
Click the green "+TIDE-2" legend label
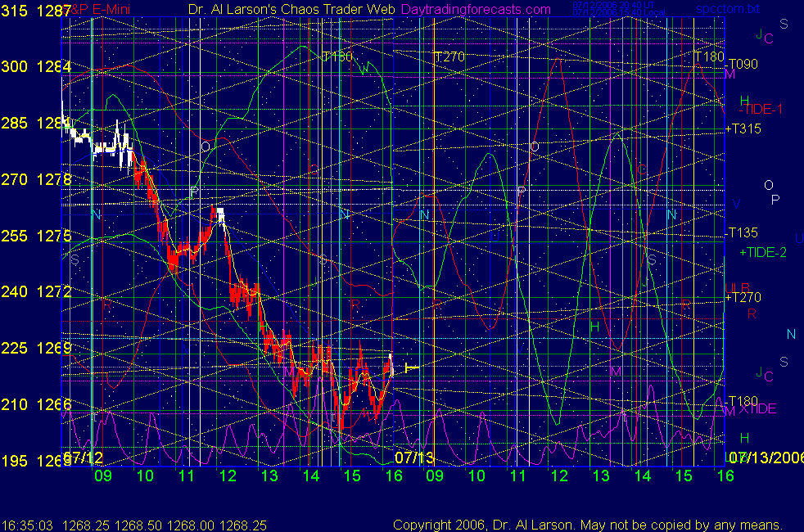763,252
